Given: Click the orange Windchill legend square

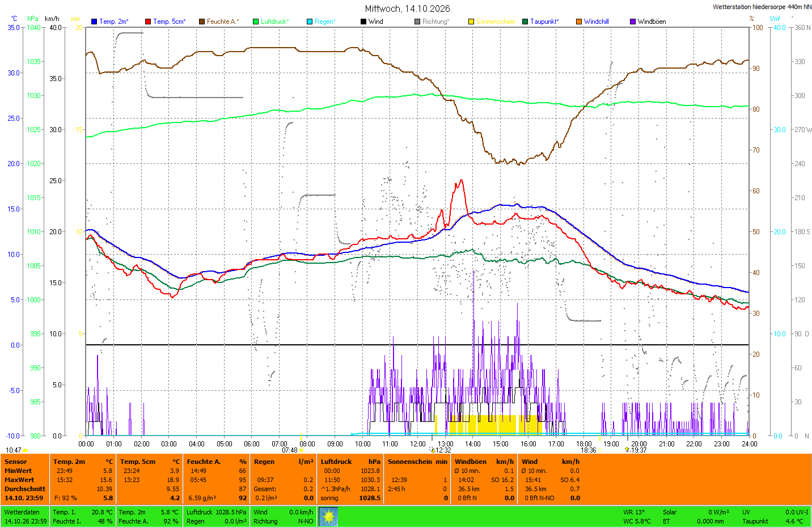Looking at the screenshot, I should (579, 22).
